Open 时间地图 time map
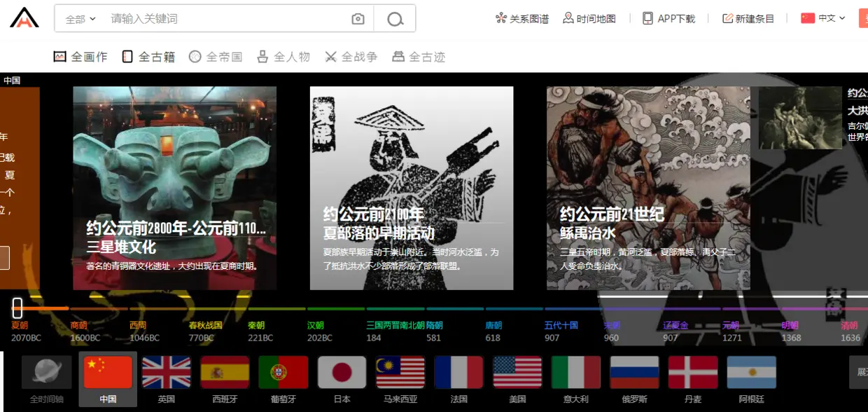Screen dimensions: 868x412 pyautogui.click(x=589, y=19)
